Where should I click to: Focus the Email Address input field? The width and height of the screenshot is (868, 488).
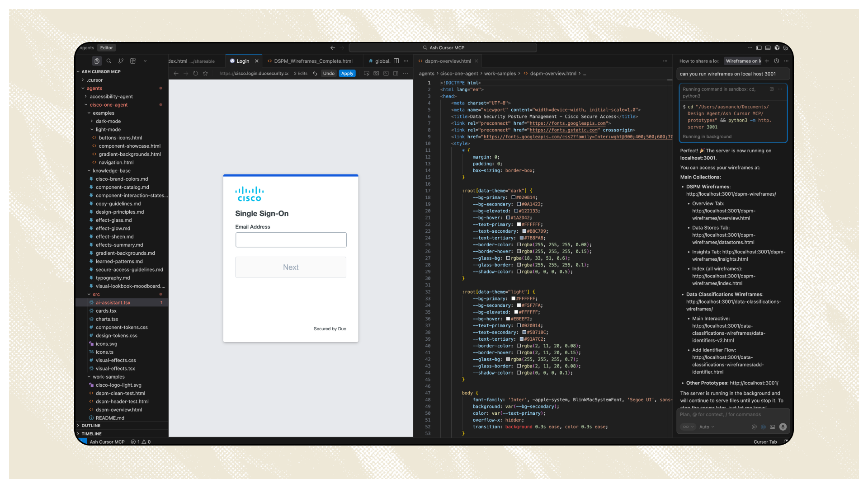click(291, 240)
